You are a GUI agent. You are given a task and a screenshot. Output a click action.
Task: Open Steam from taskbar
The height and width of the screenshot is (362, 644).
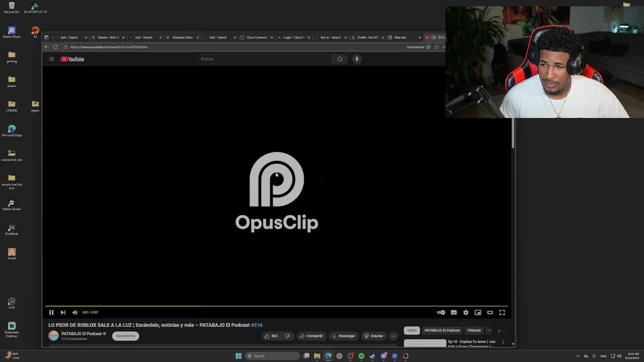372,356
